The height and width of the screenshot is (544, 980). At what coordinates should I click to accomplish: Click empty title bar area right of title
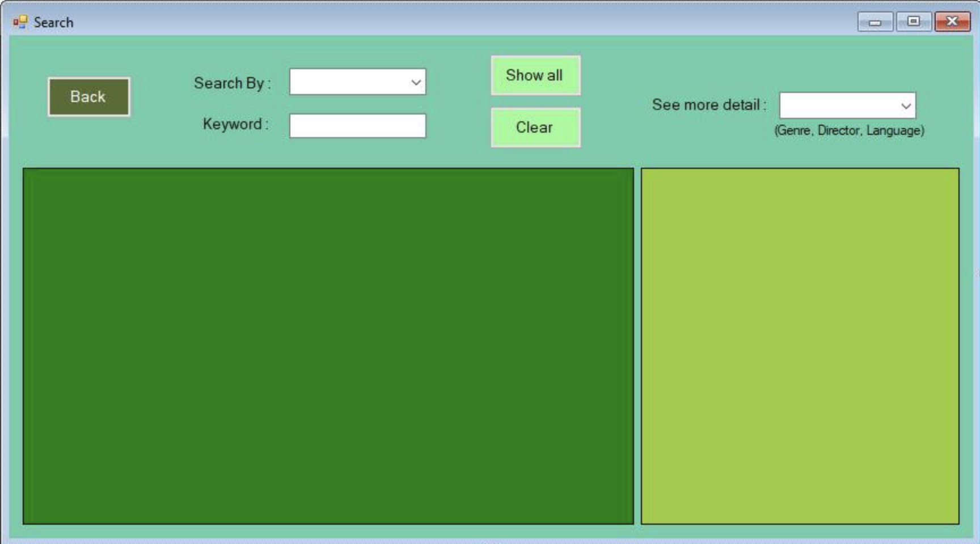(x=454, y=22)
